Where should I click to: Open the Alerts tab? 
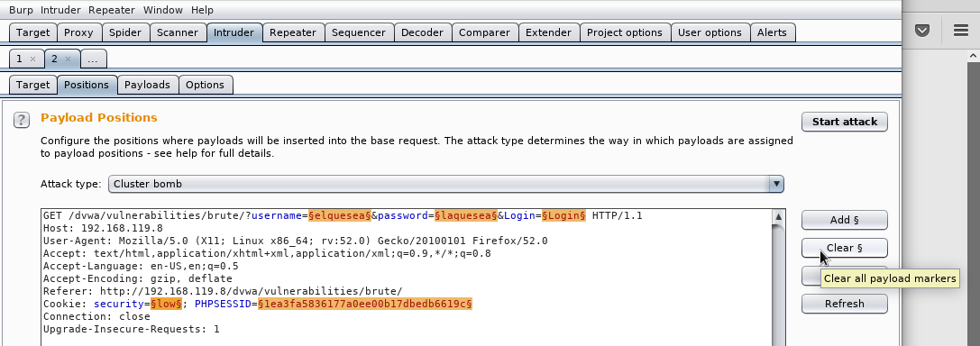772,32
